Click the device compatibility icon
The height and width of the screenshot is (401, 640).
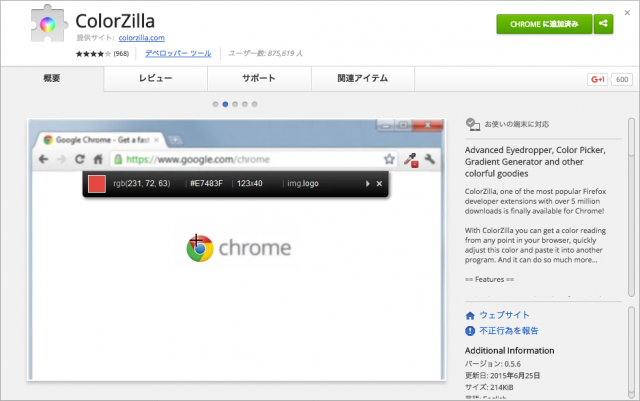tap(472, 125)
